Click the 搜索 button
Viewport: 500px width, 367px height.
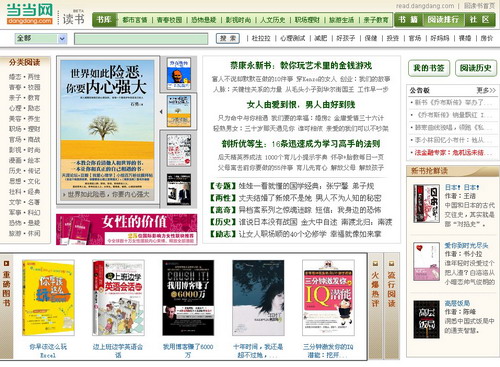[x=228, y=38]
